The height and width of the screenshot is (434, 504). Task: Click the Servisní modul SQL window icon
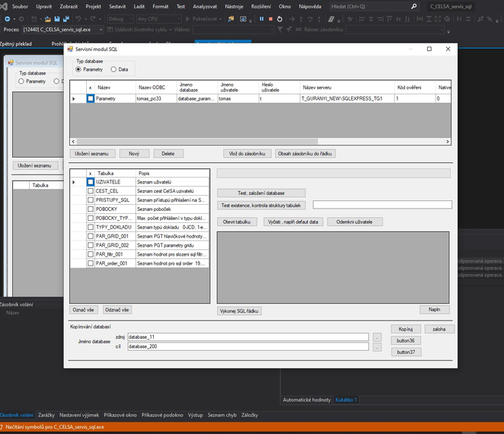point(70,49)
